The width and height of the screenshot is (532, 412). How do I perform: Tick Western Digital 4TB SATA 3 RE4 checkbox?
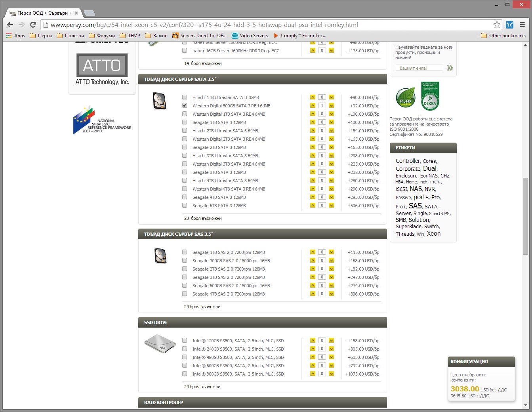pyautogui.click(x=185, y=189)
